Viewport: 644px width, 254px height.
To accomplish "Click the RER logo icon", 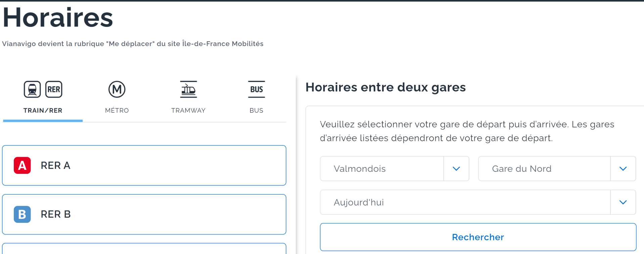I will point(54,89).
